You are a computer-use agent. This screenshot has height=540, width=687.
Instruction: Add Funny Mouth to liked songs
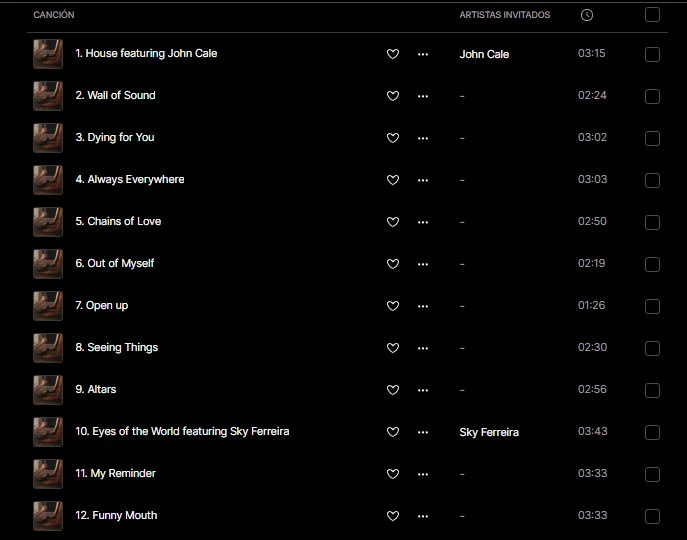pyautogui.click(x=393, y=516)
